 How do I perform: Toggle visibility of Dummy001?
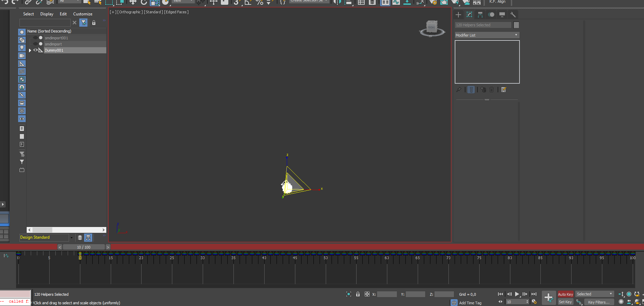pyautogui.click(x=35, y=50)
